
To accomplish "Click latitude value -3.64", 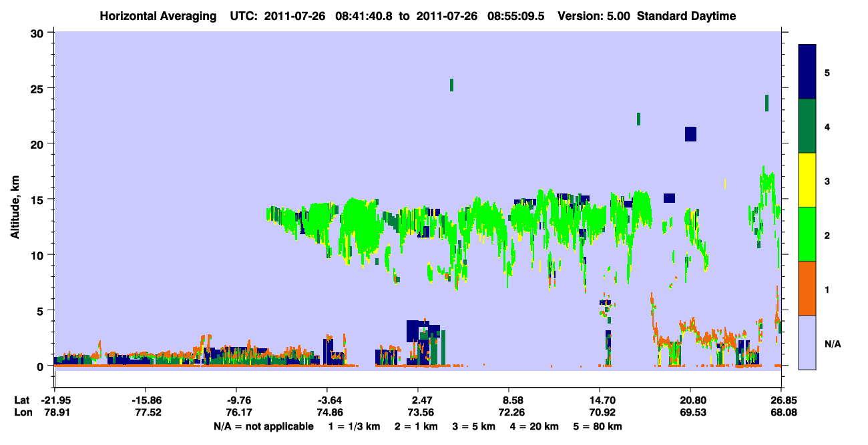I will pyautogui.click(x=329, y=400).
